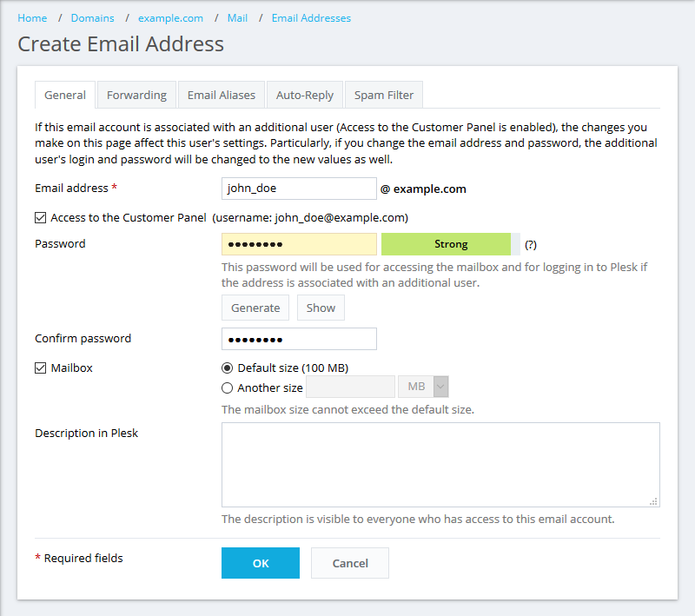This screenshot has width=695, height=616.
Task: Open the Email Aliases tab
Action: pos(222,95)
